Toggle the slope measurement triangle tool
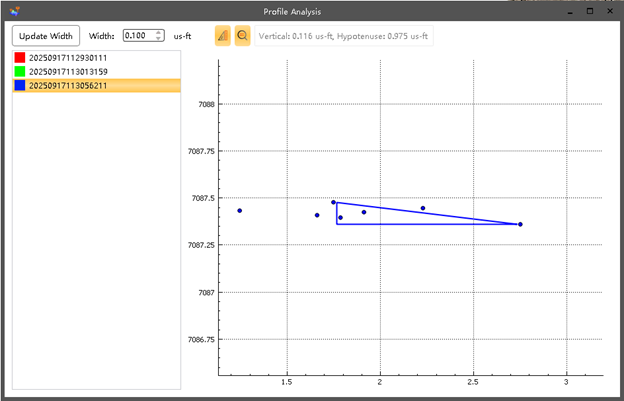 tap(223, 36)
